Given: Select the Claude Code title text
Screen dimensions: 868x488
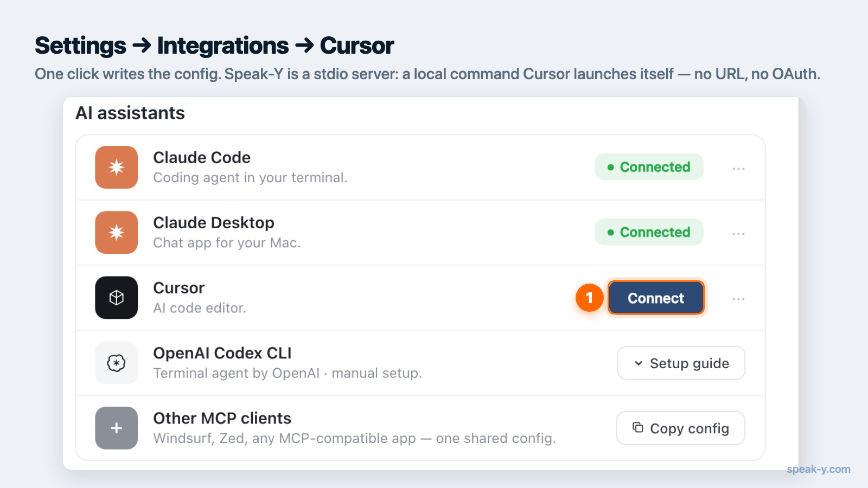Looking at the screenshot, I should 202,157.
